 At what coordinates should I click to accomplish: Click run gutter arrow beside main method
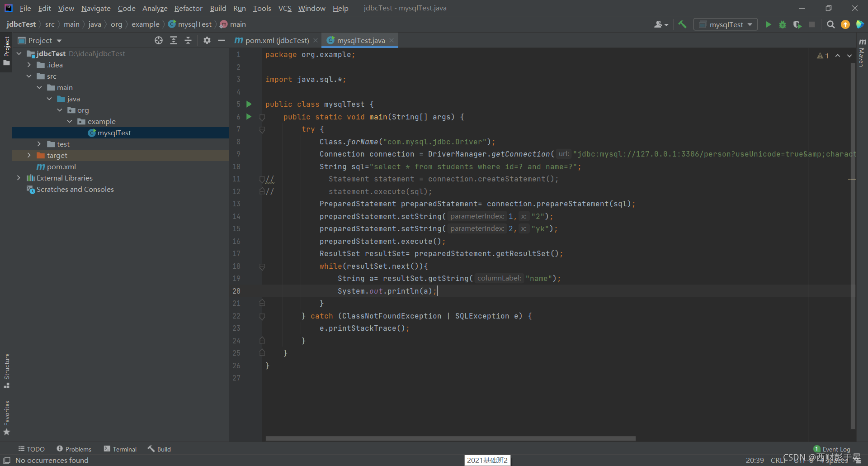coord(249,117)
